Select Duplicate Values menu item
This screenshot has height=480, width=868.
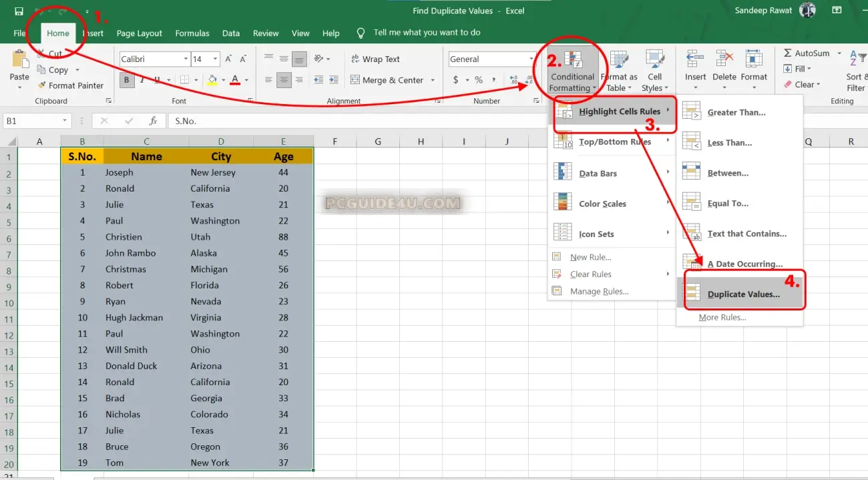pyautogui.click(x=743, y=294)
